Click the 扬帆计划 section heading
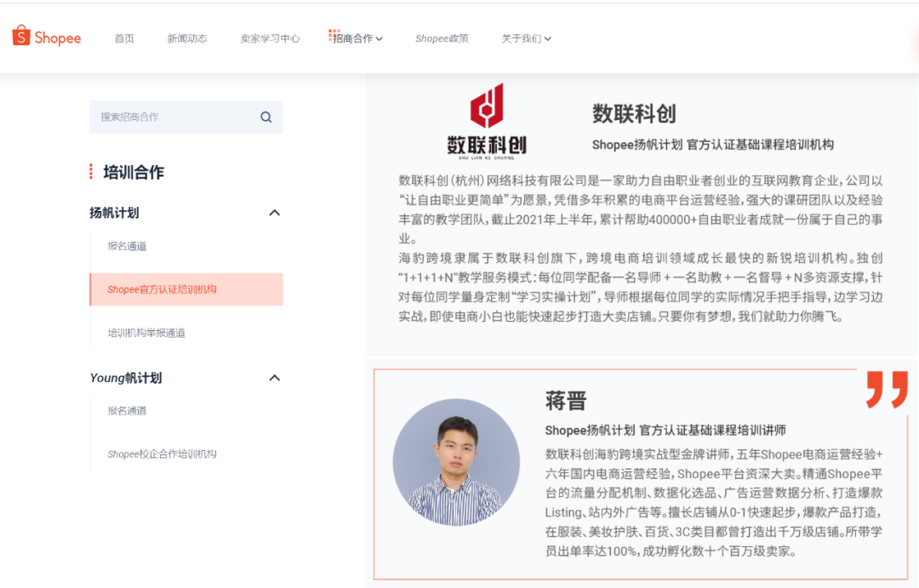 pos(114,213)
